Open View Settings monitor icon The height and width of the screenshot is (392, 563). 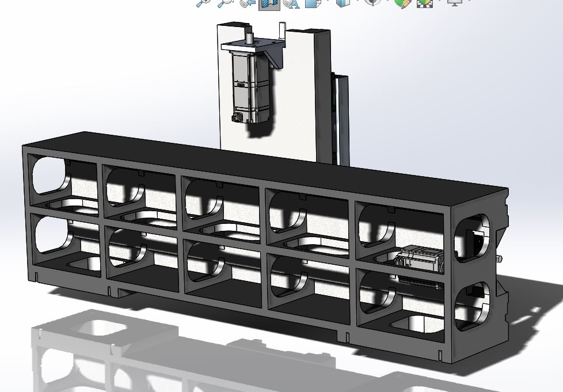(x=454, y=2)
